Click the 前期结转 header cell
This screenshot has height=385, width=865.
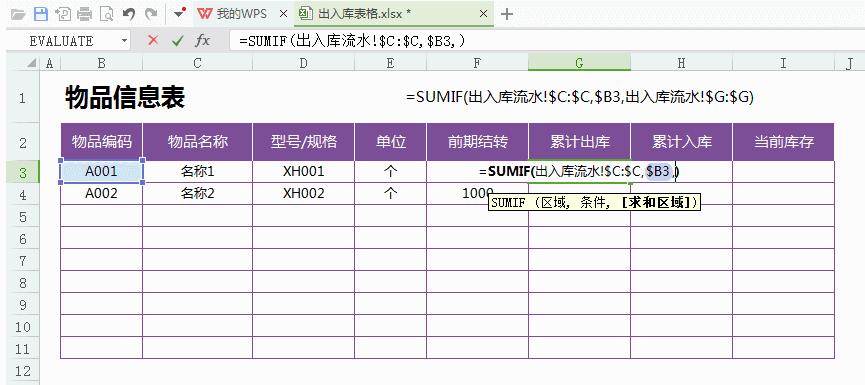477,142
